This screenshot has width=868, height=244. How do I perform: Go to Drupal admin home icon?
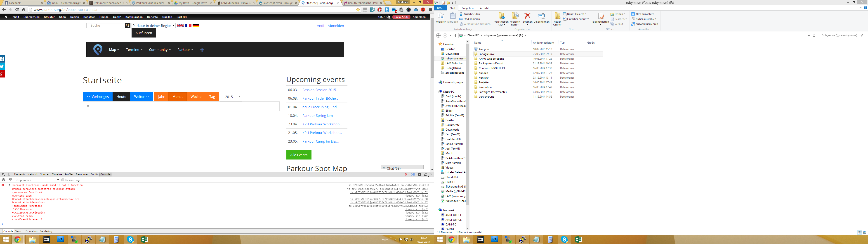[6, 17]
